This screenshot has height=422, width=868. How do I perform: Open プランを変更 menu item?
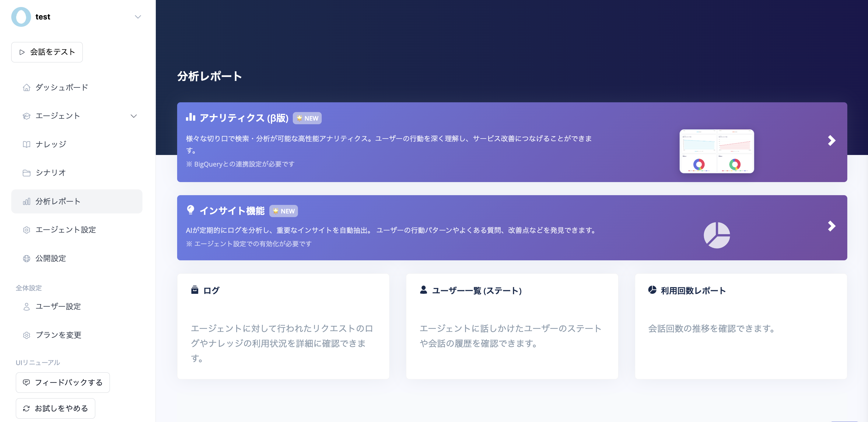pyautogui.click(x=58, y=335)
